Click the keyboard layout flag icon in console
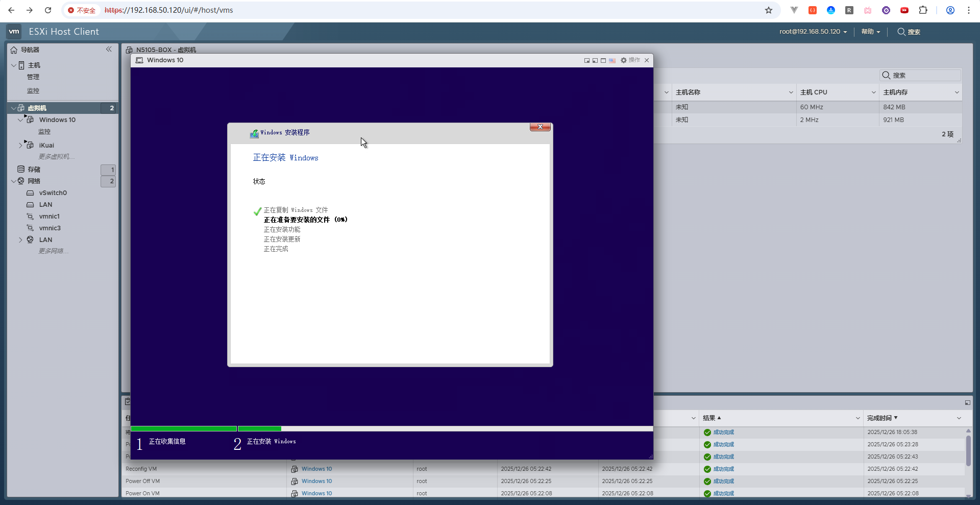 click(x=612, y=60)
